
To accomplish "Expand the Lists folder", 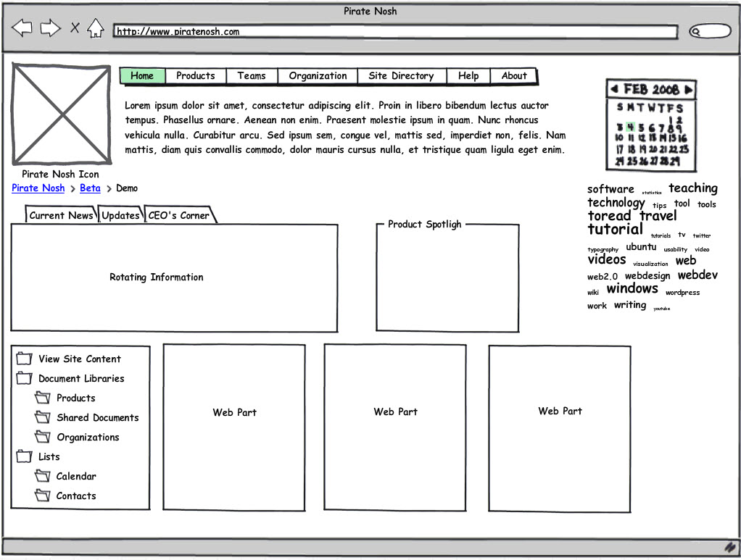I will pos(25,456).
